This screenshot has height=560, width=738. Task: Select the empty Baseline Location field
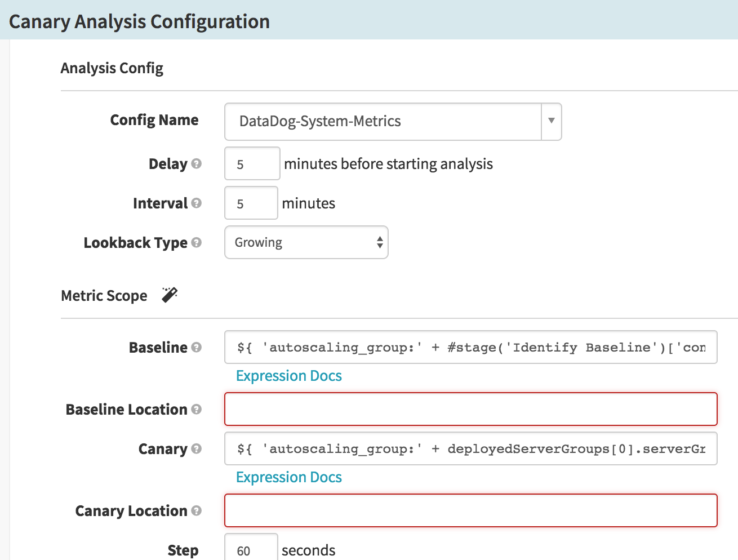tap(470, 409)
